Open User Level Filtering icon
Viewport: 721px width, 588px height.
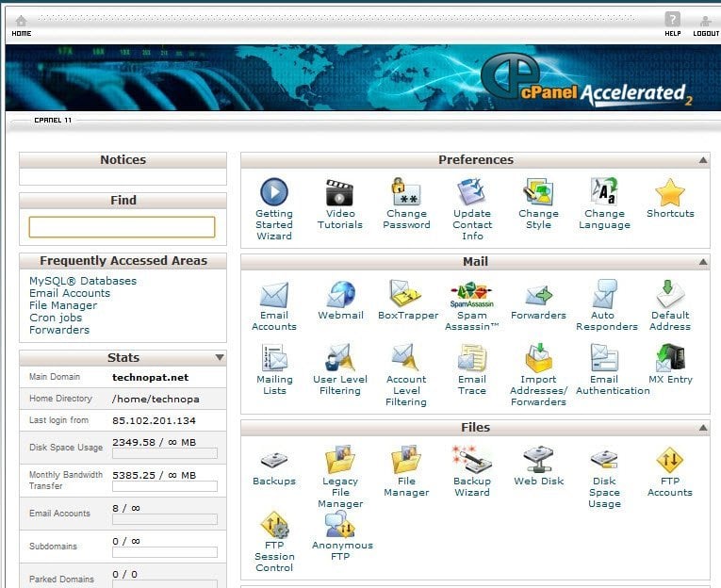[x=340, y=358]
